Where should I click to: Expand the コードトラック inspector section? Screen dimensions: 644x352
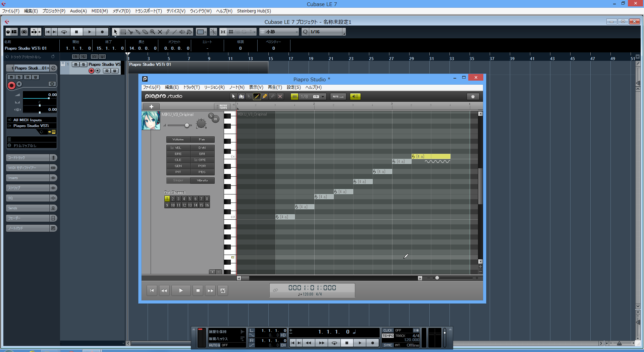pos(32,158)
